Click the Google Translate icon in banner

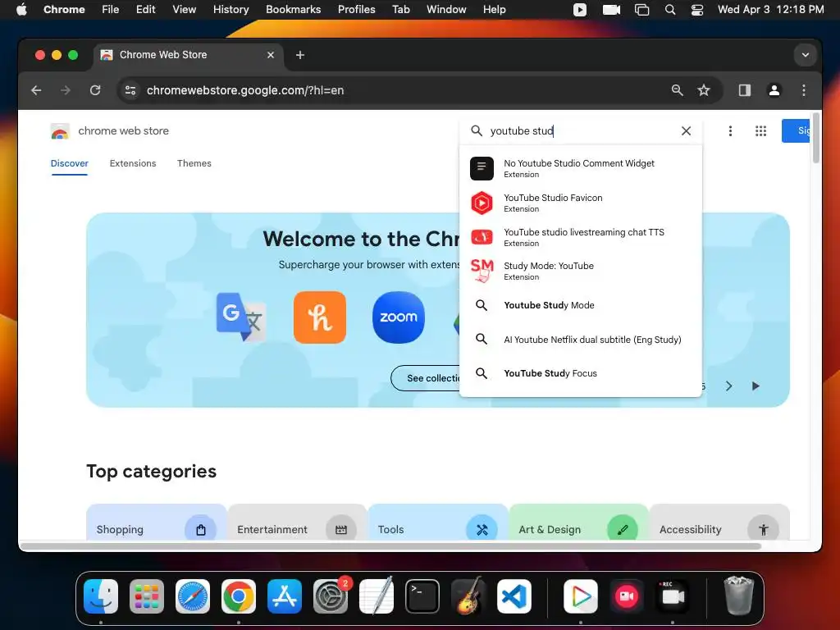(242, 317)
